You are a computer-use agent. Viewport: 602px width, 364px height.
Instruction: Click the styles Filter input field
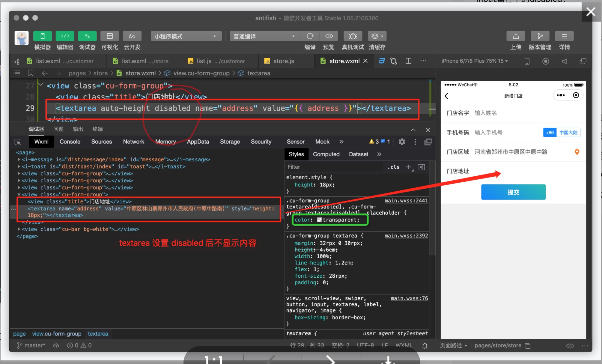tap(333, 167)
